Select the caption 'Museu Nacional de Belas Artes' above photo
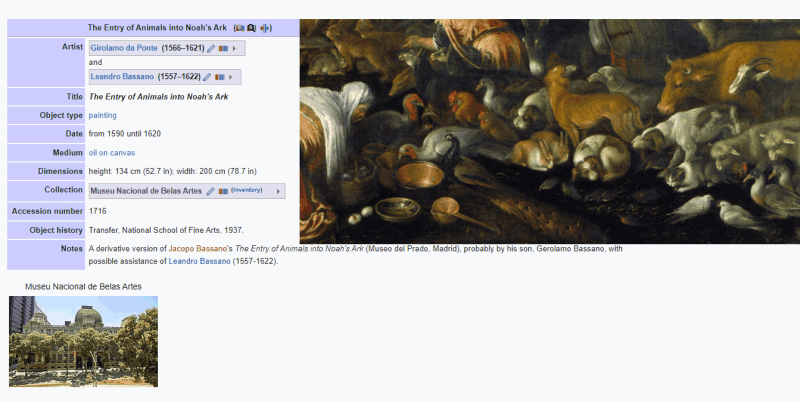This screenshot has width=800, height=402. (83, 287)
